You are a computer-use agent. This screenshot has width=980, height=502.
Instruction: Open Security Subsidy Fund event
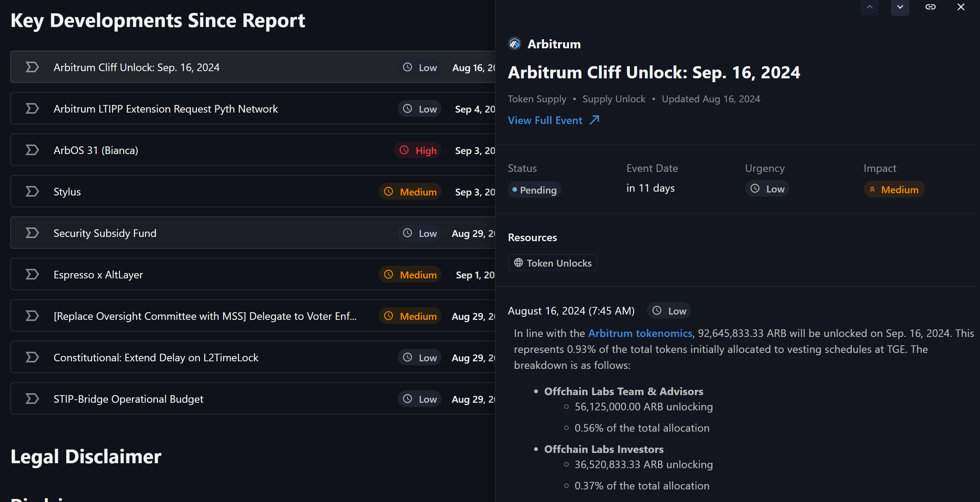click(x=253, y=233)
